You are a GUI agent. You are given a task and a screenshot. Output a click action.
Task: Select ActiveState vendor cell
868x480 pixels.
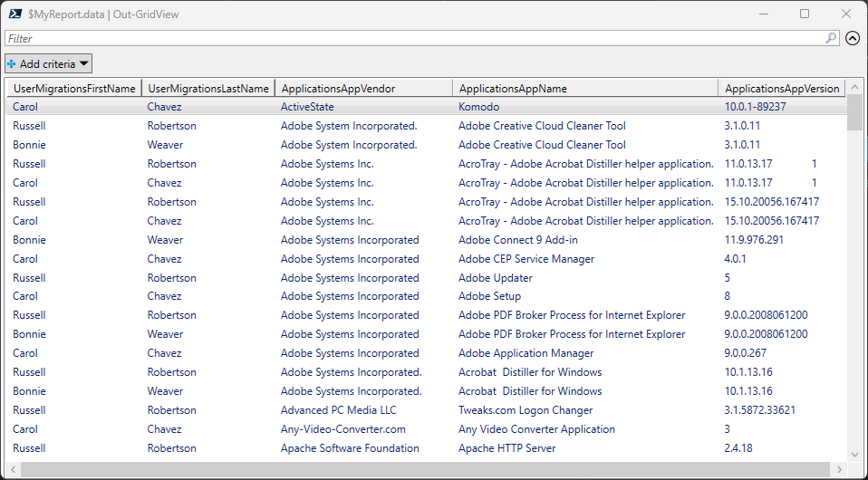[307, 107]
